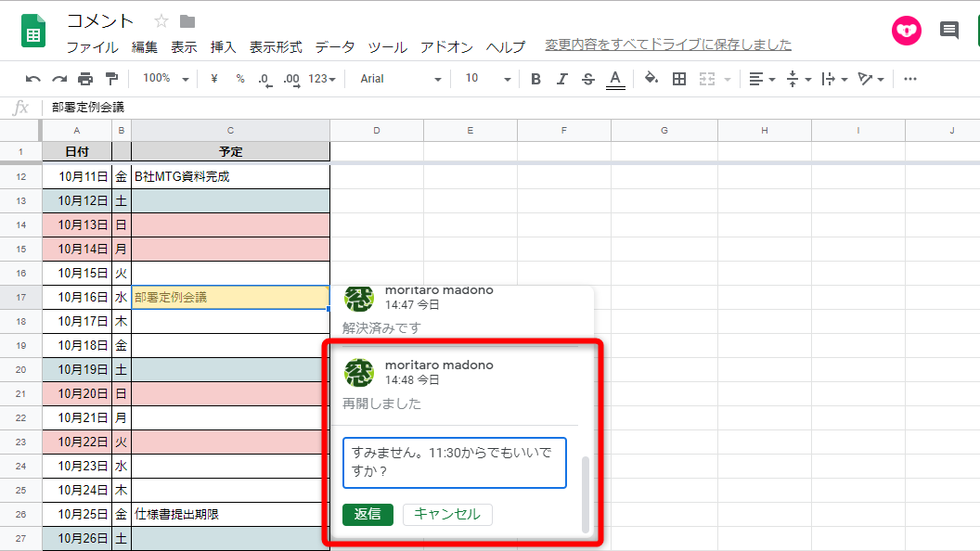Screen dimensions: 980x551
Task: Click the Borders icon
Action: point(678,79)
